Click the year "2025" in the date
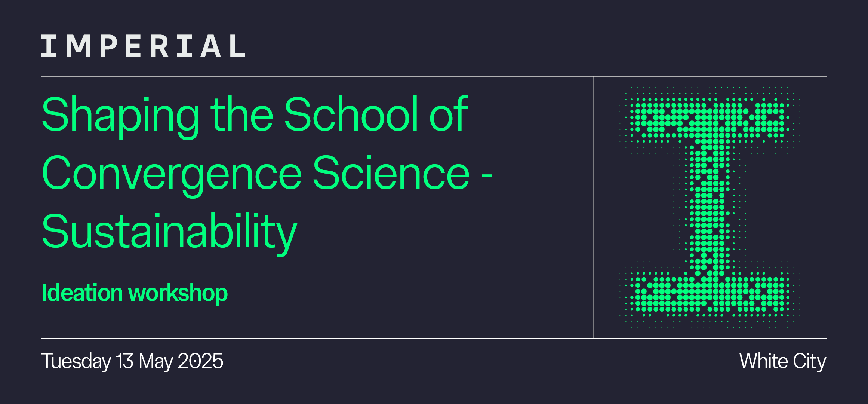The image size is (868, 404). pyautogui.click(x=200, y=361)
